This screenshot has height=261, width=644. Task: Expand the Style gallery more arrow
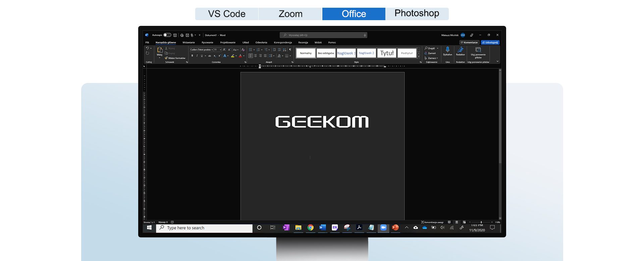click(419, 56)
